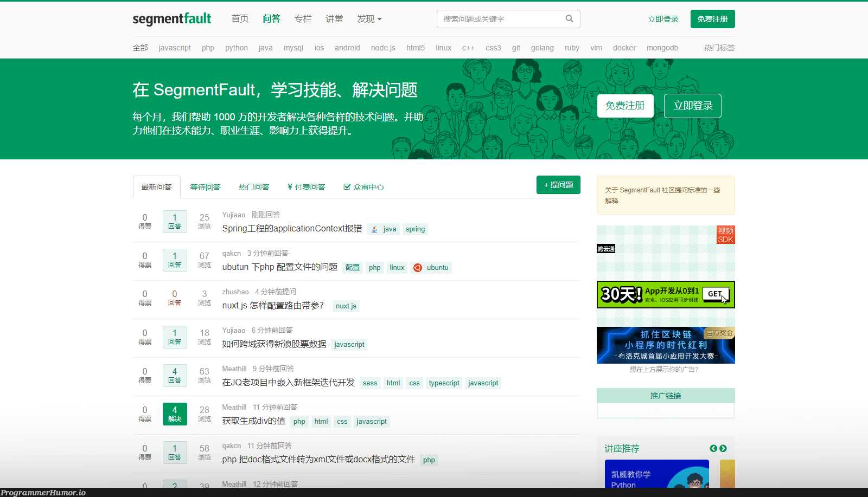Screen dimensions: 868x497
Task: Expand the 发现 dropdown menu
Action: pos(369,19)
